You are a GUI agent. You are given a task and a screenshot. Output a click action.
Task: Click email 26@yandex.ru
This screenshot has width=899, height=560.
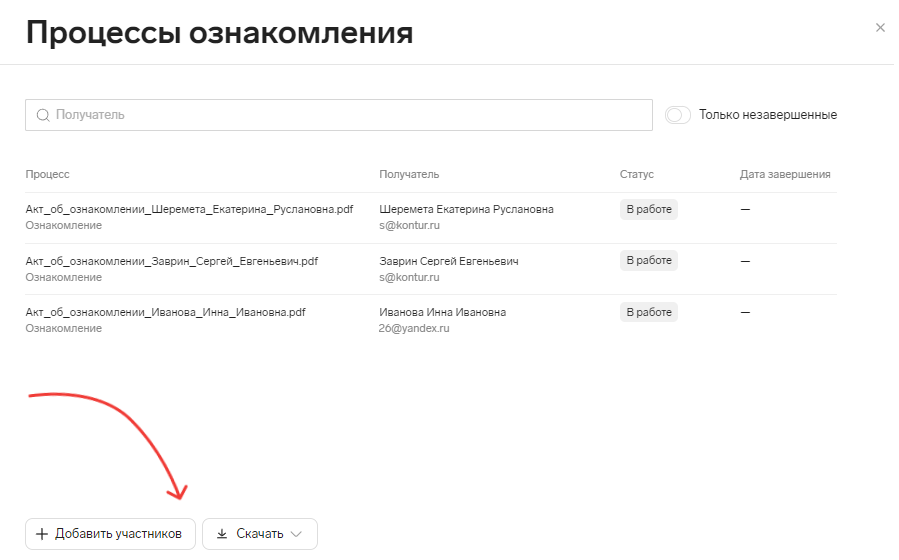coord(413,328)
